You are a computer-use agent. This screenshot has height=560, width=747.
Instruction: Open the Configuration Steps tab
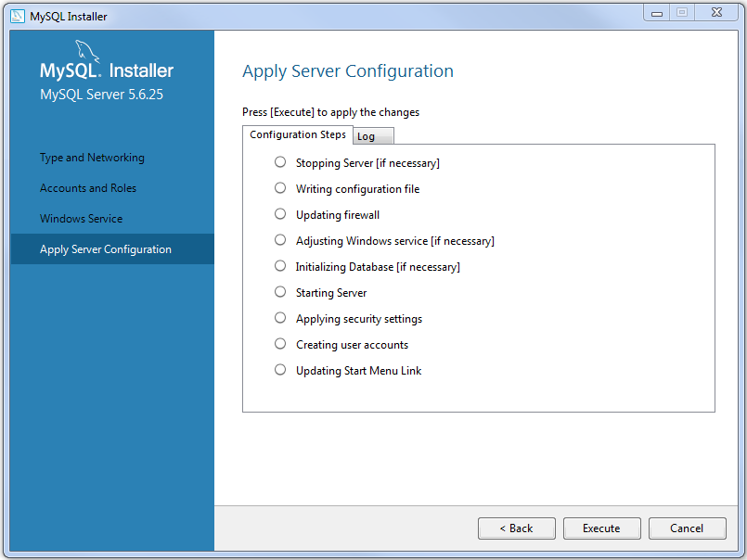298,134
